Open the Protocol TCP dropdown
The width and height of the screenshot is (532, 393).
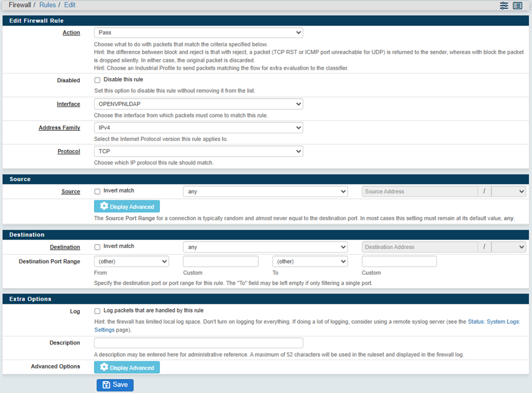tap(198, 152)
